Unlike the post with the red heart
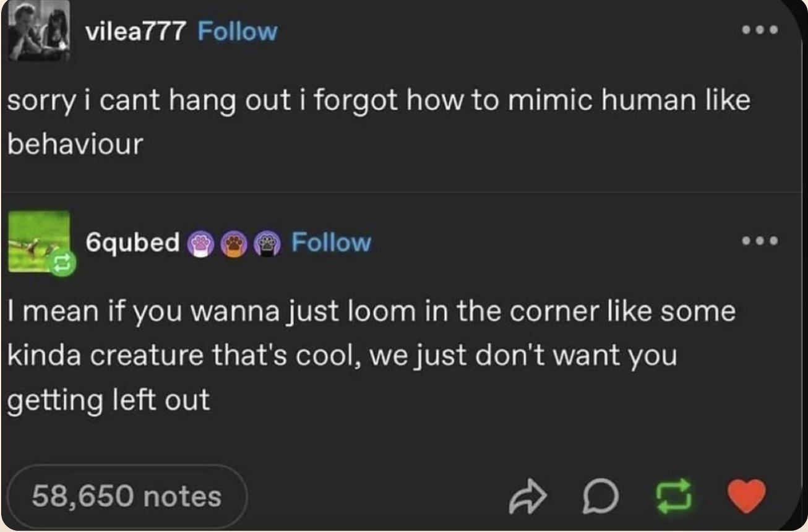 pos(747,496)
